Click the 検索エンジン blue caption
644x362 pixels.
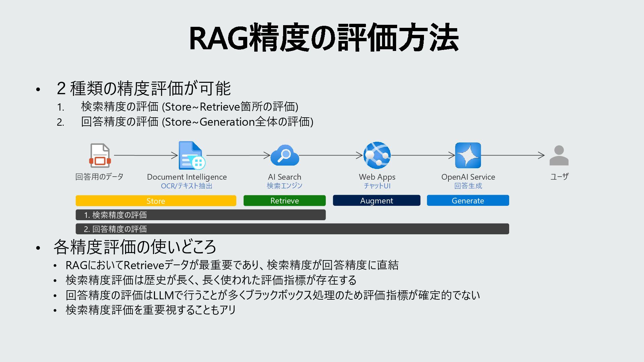click(x=284, y=186)
